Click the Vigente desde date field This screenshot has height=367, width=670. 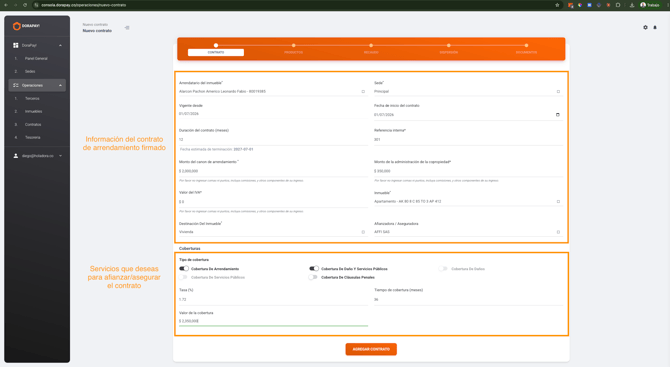(x=273, y=114)
